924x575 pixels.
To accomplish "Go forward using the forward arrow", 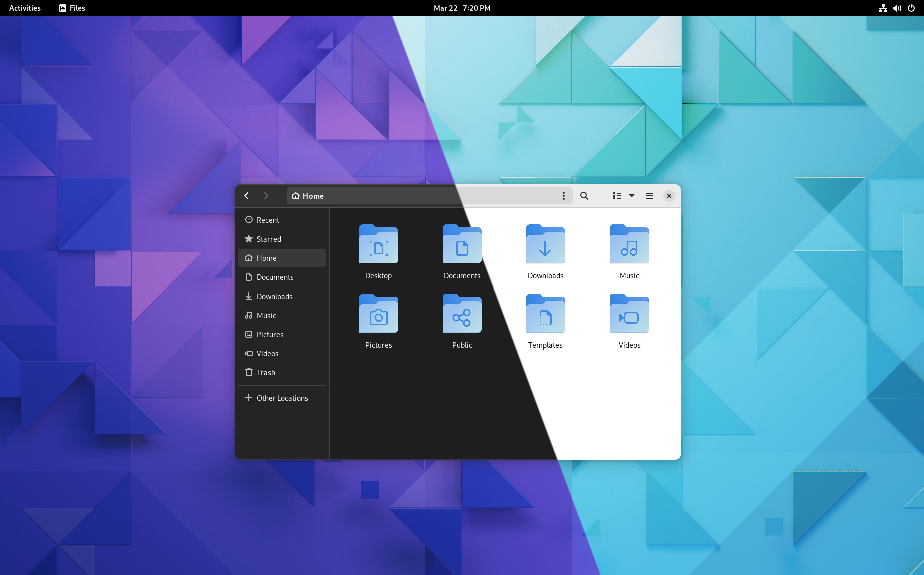I will pos(266,196).
